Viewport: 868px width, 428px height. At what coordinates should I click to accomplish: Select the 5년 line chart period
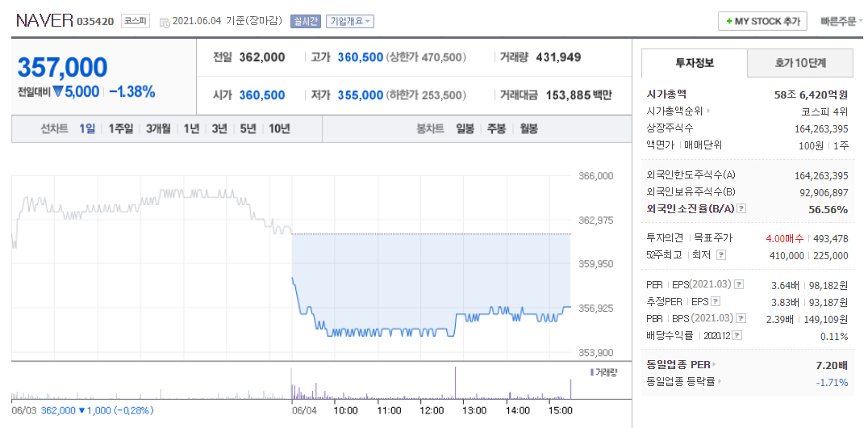248,128
